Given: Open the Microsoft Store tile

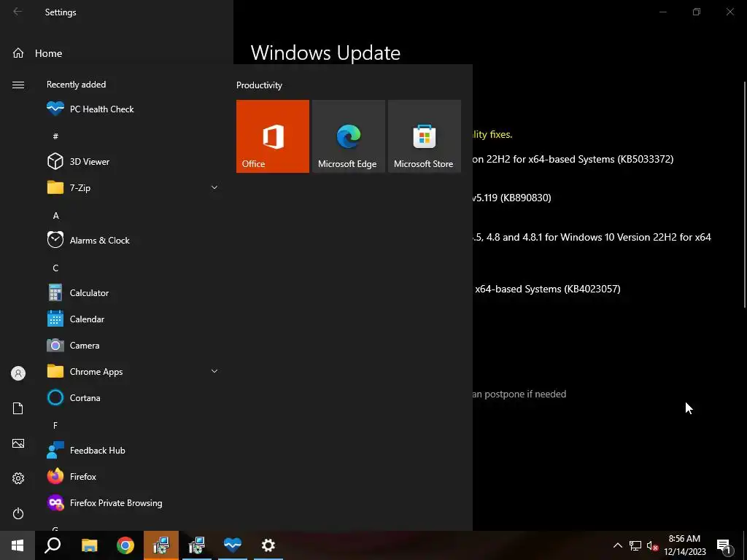Looking at the screenshot, I should (x=425, y=136).
